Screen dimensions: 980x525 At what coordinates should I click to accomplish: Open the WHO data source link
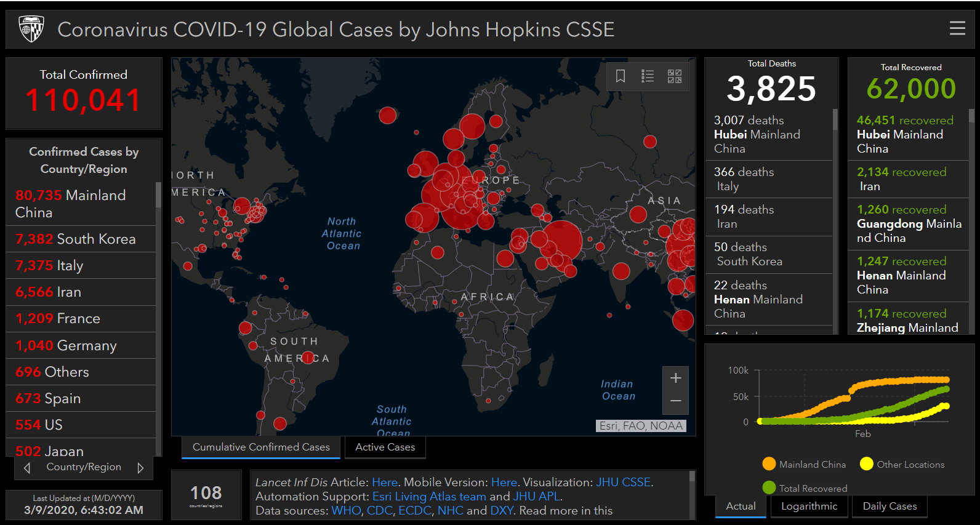point(346,511)
